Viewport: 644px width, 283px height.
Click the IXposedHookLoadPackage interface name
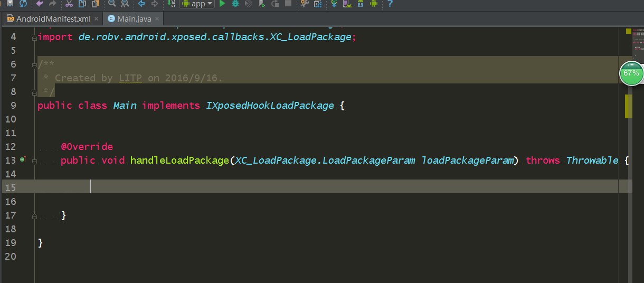pyautogui.click(x=270, y=106)
